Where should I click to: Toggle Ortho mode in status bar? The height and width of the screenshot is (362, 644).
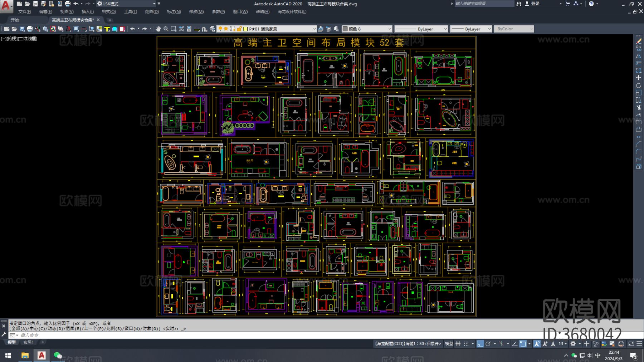(x=480, y=344)
